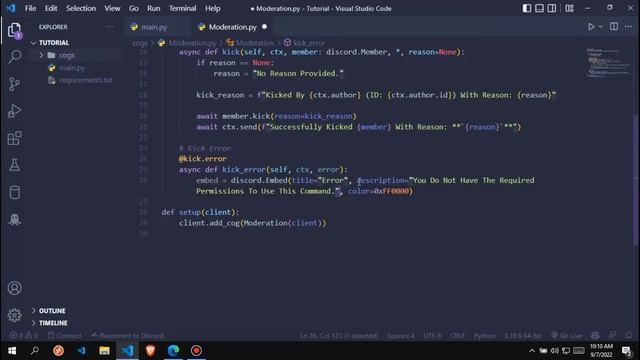Open the run button dropdown arrow

600,27
